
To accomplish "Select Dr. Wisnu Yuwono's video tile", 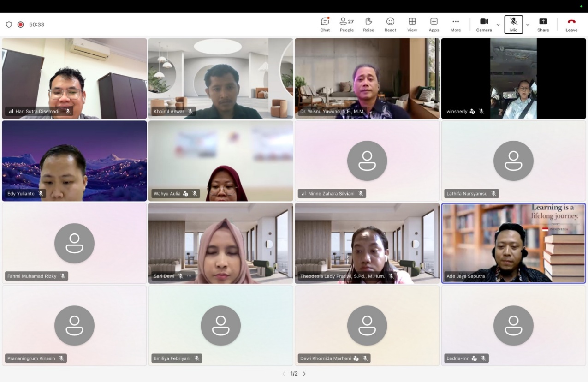I will click(x=367, y=78).
